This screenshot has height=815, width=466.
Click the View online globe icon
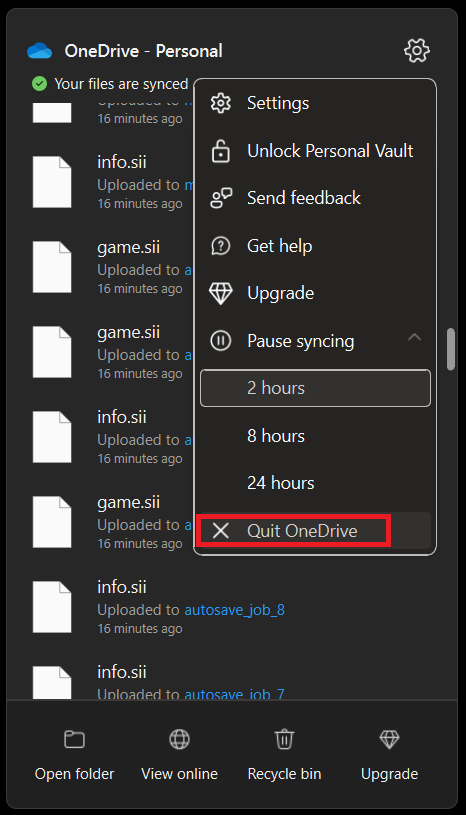point(179,739)
